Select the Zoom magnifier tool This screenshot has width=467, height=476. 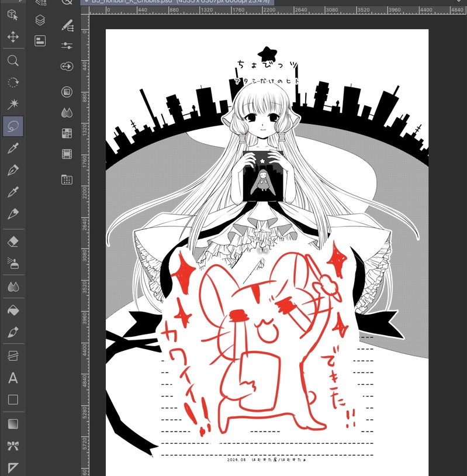(x=13, y=60)
